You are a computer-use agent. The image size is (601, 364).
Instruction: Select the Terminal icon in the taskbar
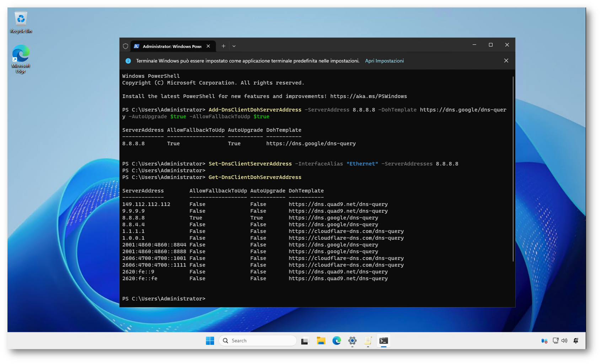[383, 341]
